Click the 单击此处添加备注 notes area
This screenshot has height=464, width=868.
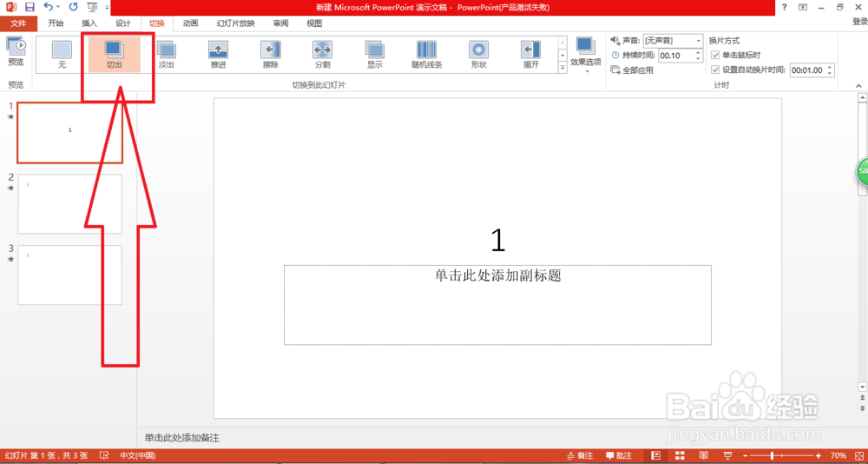tap(181, 438)
